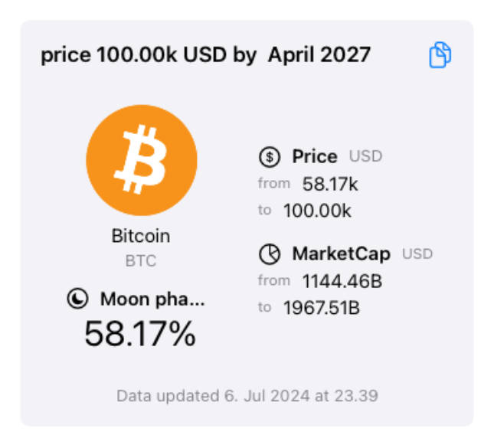The width and height of the screenshot is (494, 448).
Task: Click the Data updated timestamp text
Action: tap(247, 396)
